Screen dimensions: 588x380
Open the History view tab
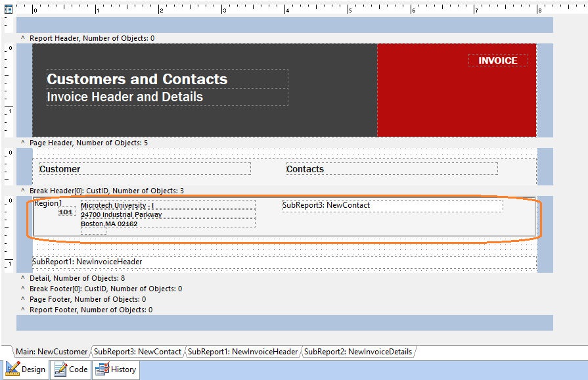116,369
